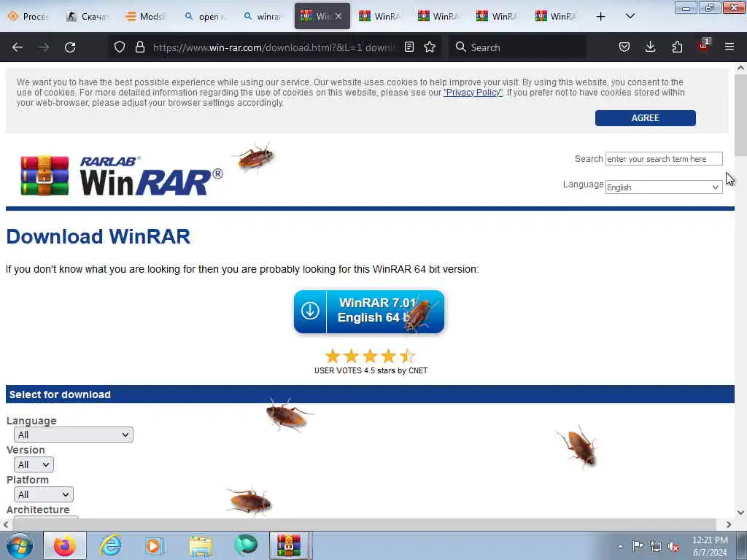
Task: Open the Action Center flag icon
Action: click(x=637, y=546)
